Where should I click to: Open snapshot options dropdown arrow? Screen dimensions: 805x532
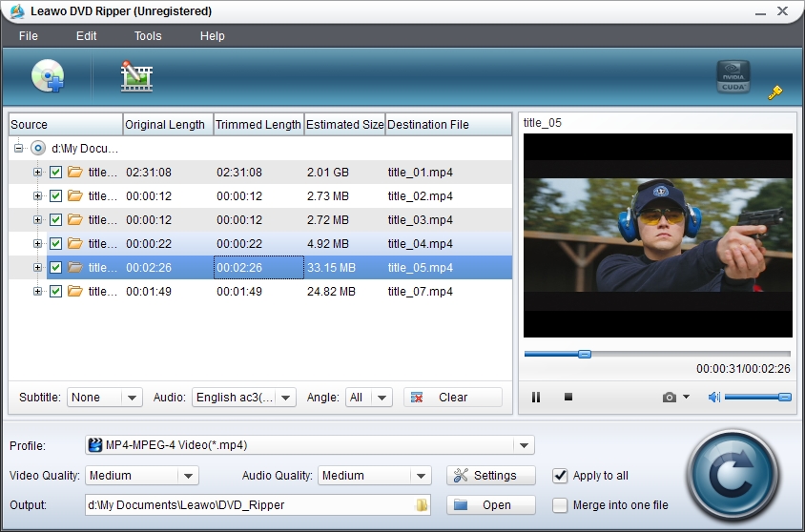(x=687, y=397)
